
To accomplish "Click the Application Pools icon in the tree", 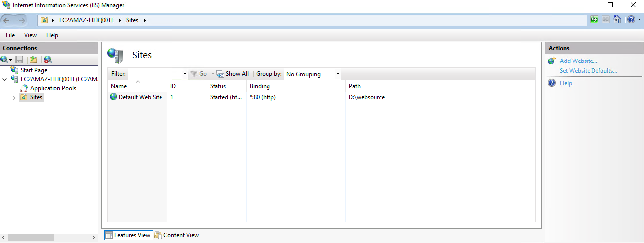I will point(24,88).
